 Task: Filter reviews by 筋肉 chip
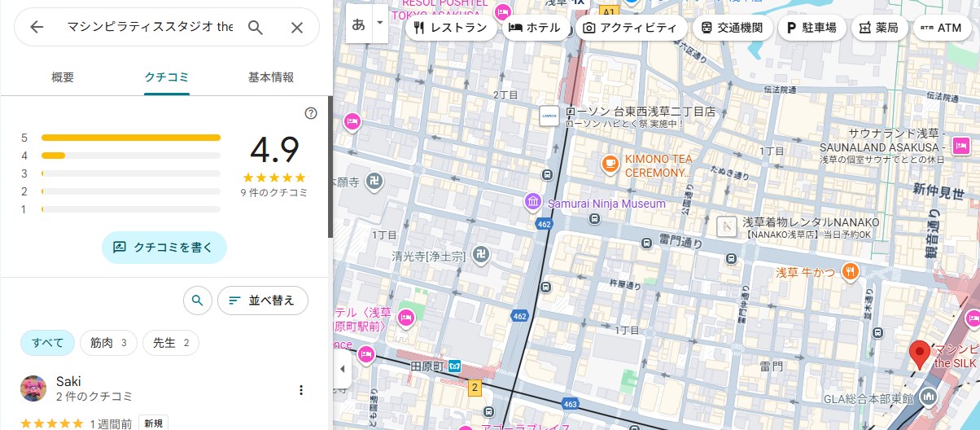pyautogui.click(x=108, y=343)
